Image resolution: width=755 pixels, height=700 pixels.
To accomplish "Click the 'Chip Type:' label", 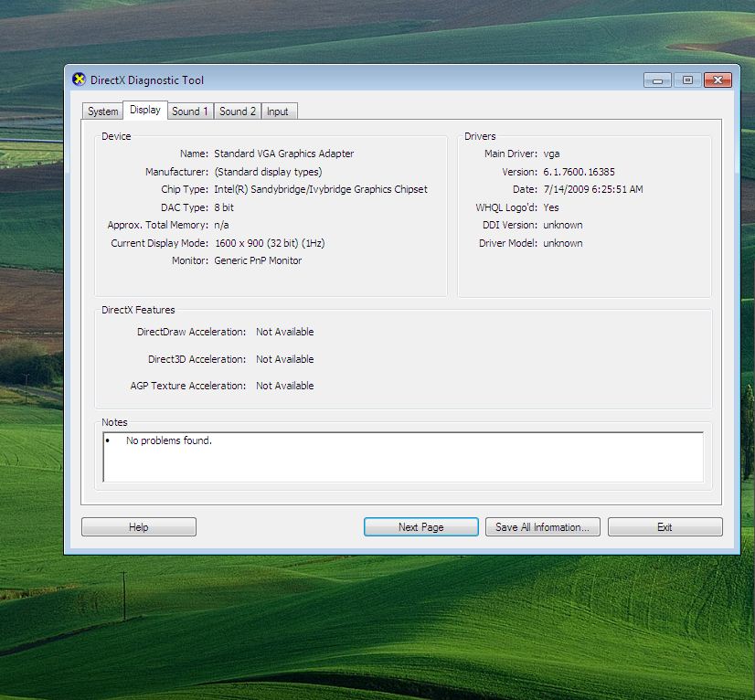I will pos(185,189).
